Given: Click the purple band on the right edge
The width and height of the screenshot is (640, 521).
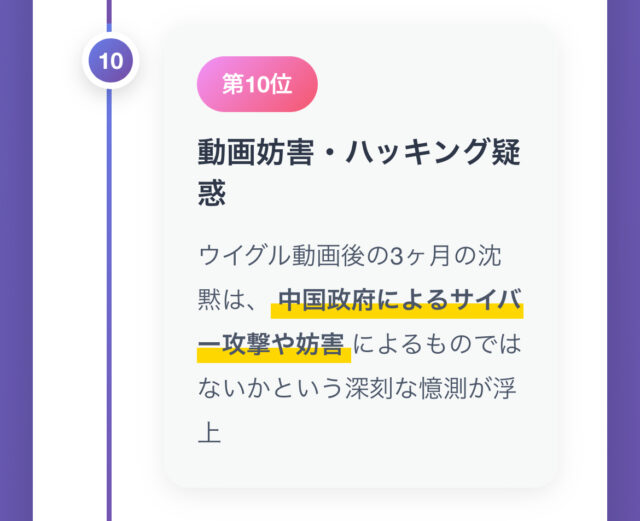Looking at the screenshot, I should [624, 260].
